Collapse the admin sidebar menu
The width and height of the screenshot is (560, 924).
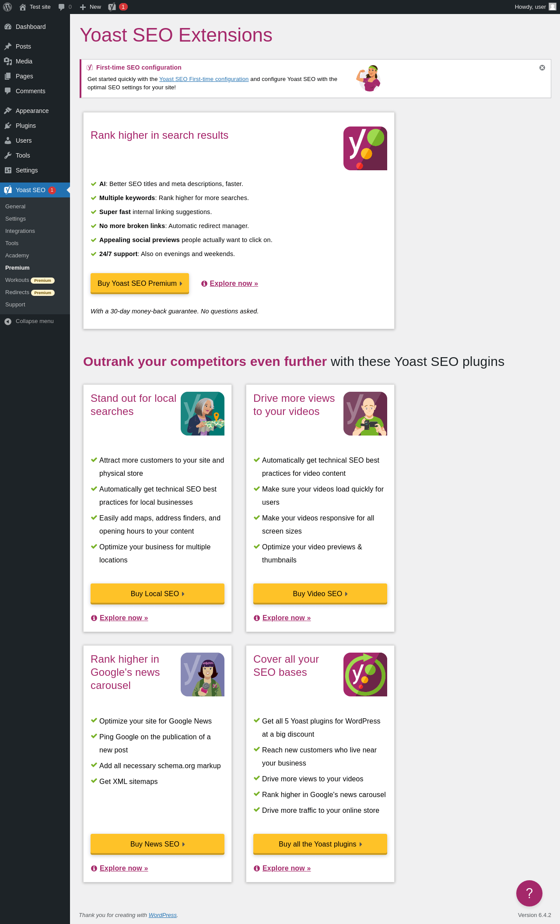point(35,321)
